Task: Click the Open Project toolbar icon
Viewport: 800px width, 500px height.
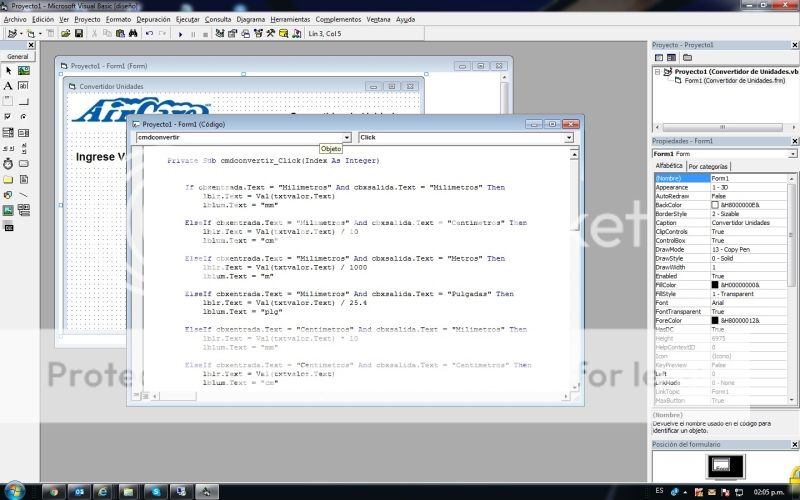Action: (65, 34)
